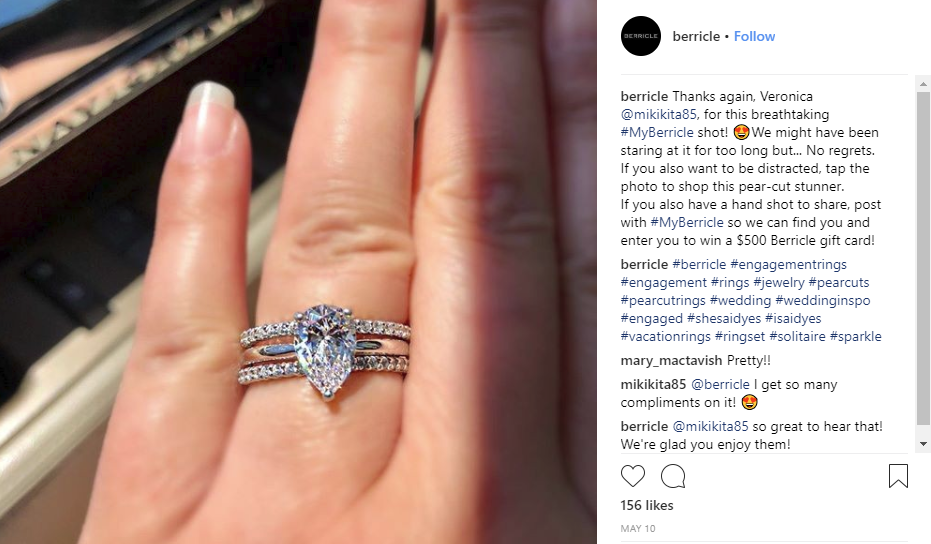View the 156 likes list

(x=647, y=505)
